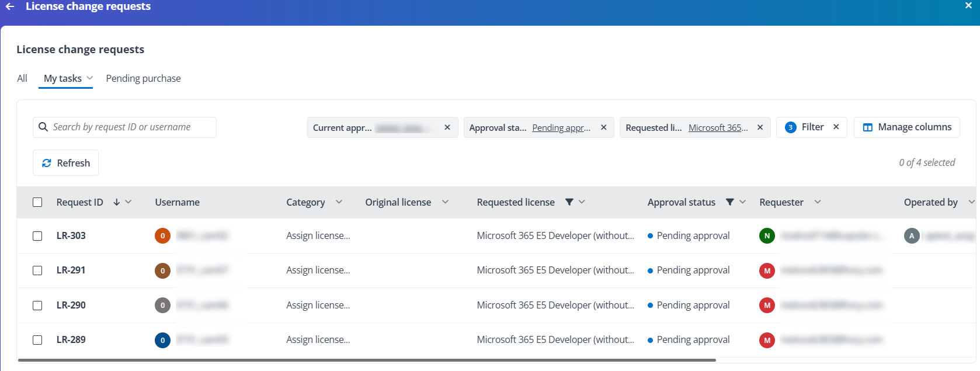Open the Category column dropdown menu

tap(339, 202)
